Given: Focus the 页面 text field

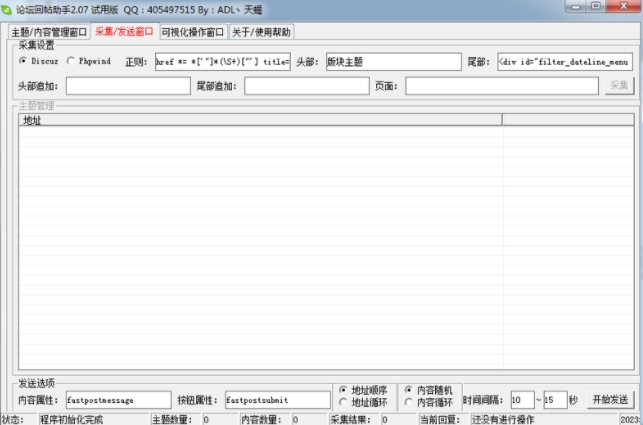Looking at the screenshot, I should pyautogui.click(x=501, y=86).
